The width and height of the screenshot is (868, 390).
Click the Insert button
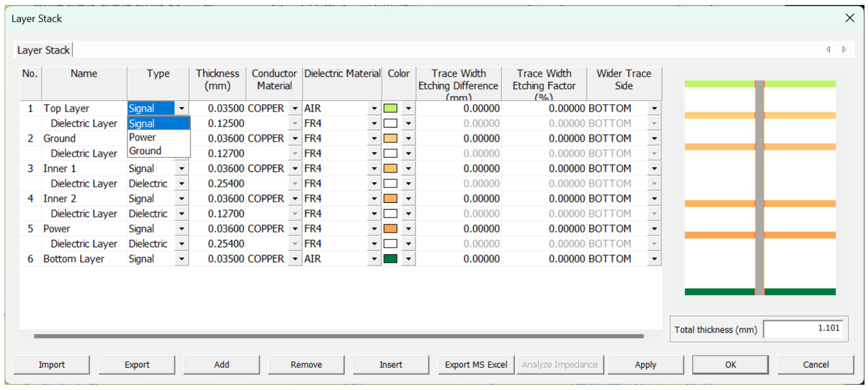point(391,364)
